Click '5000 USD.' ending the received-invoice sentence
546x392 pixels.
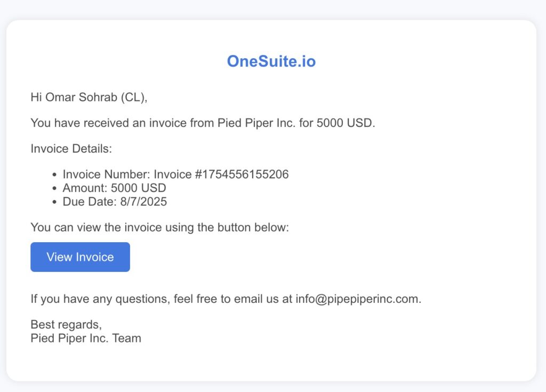(x=346, y=123)
